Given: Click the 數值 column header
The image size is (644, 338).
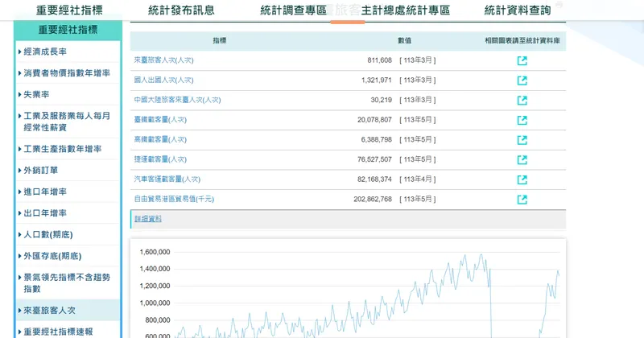Looking at the screenshot, I should point(405,41).
